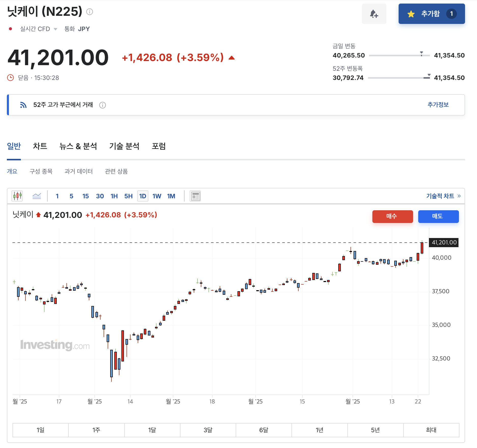Image resolution: width=477 pixels, height=448 pixels.
Task: Switch to the area chart icon
Action: [x=37, y=196]
